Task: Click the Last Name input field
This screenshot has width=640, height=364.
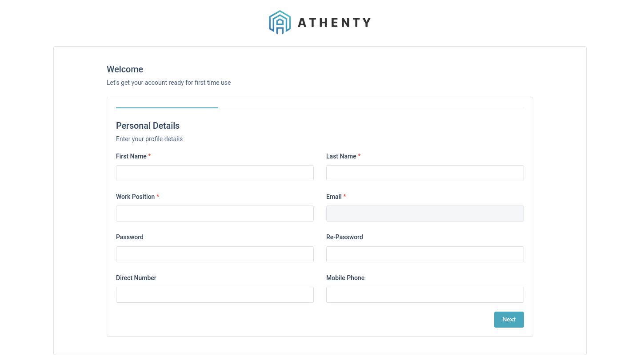Action: click(x=425, y=173)
